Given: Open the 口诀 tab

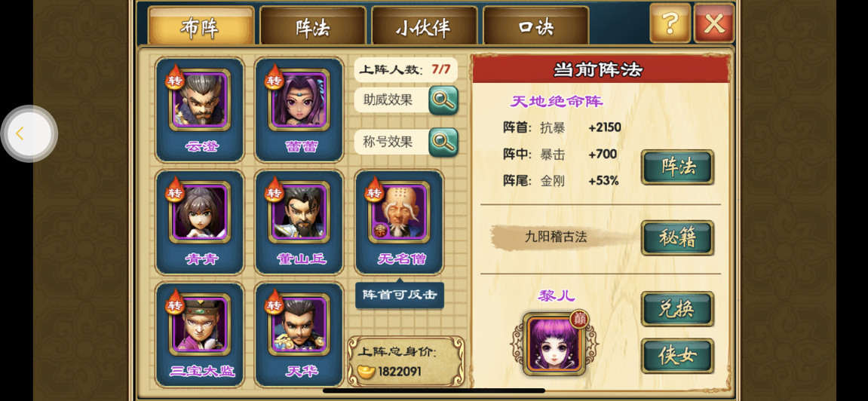Looking at the screenshot, I should point(536,26).
